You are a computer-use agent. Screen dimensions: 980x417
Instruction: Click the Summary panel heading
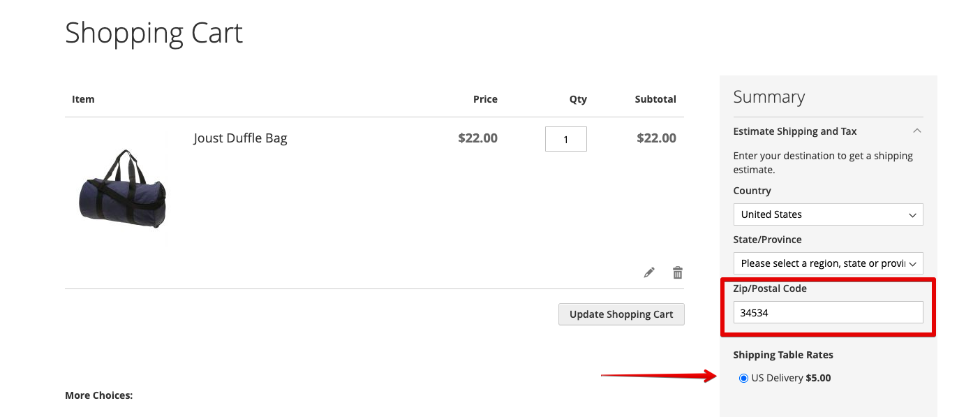pyautogui.click(x=769, y=97)
